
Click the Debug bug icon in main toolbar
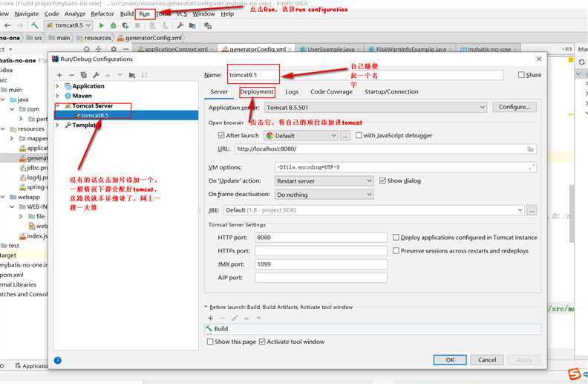tap(114, 25)
